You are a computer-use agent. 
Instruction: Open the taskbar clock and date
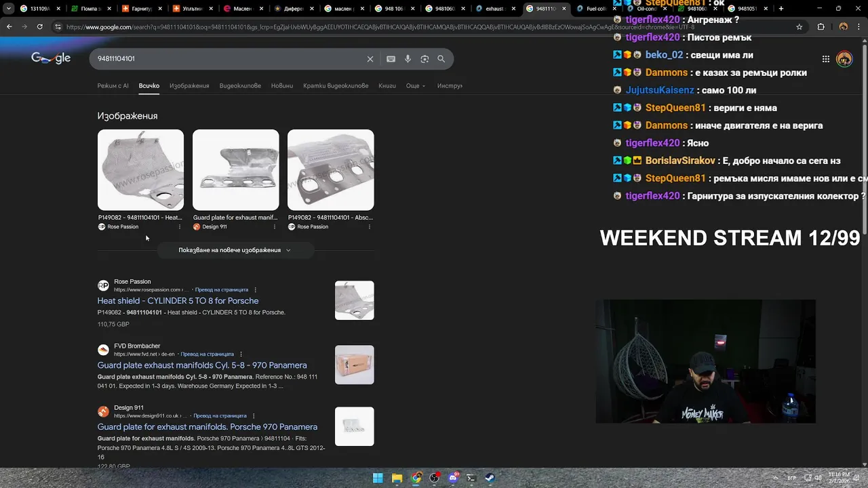pos(840,478)
